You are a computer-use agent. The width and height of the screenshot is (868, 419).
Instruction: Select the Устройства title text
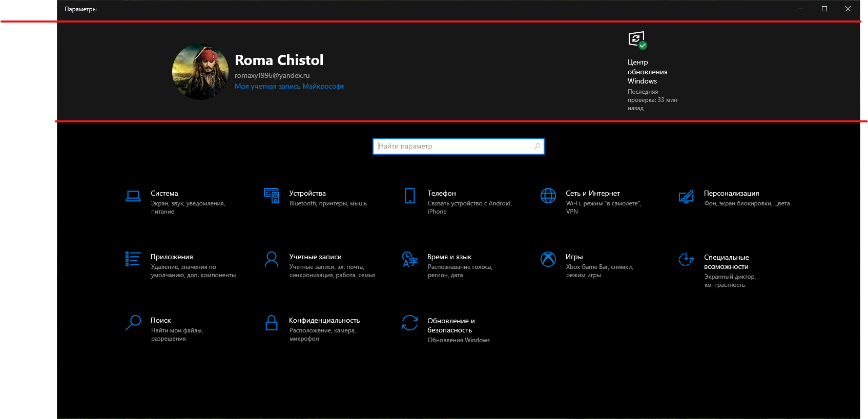pos(307,193)
